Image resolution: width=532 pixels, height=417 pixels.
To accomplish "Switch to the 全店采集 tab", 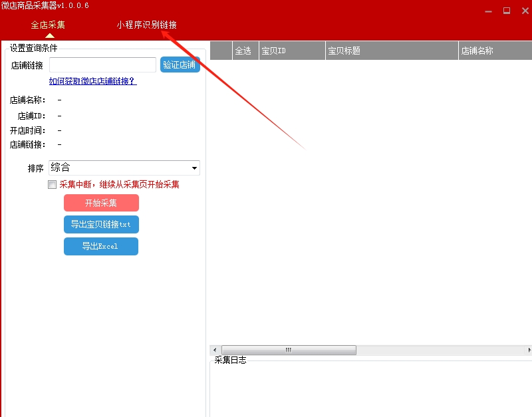I will pos(48,25).
